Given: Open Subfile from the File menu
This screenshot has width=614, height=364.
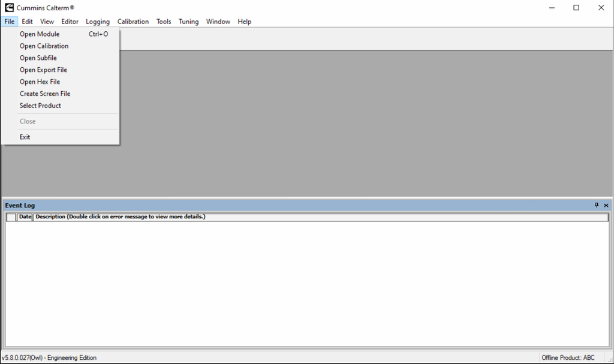Looking at the screenshot, I should tap(38, 58).
